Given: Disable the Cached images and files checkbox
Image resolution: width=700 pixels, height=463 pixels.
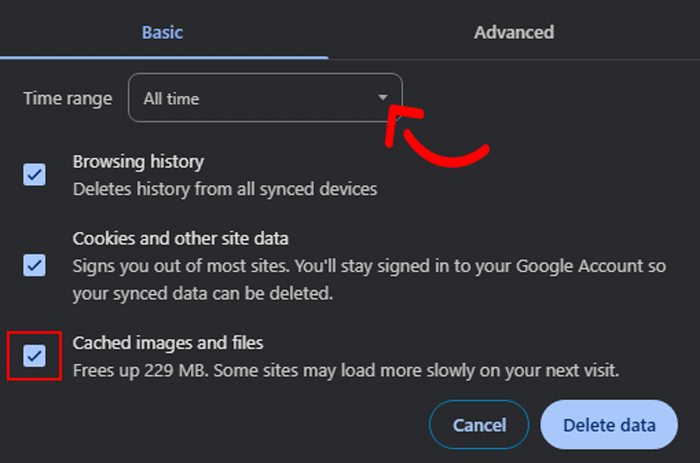Looking at the screenshot, I should [34, 356].
